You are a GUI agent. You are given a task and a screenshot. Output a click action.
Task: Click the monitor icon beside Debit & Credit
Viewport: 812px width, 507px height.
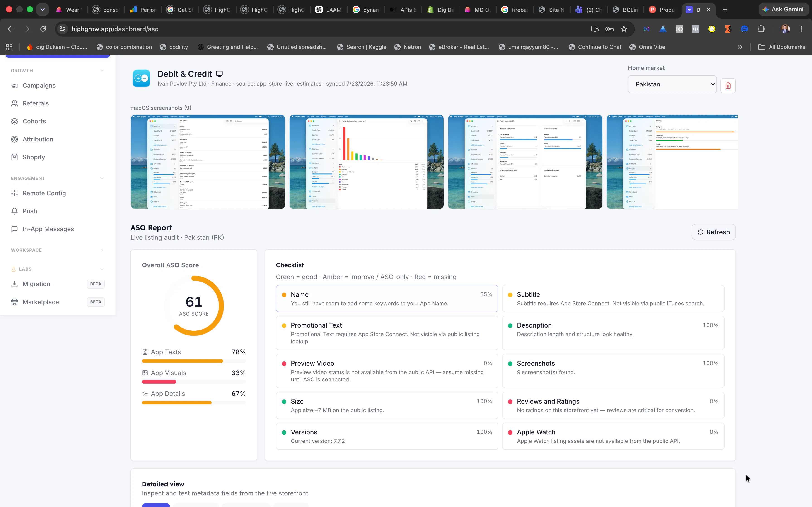pyautogui.click(x=219, y=74)
